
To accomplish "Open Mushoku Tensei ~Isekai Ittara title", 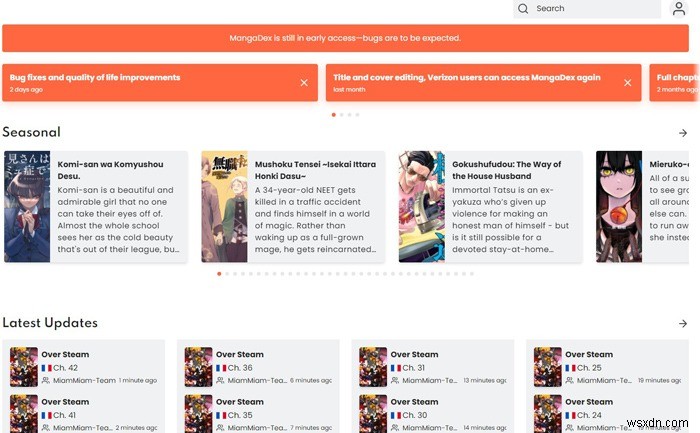I will [315, 170].
